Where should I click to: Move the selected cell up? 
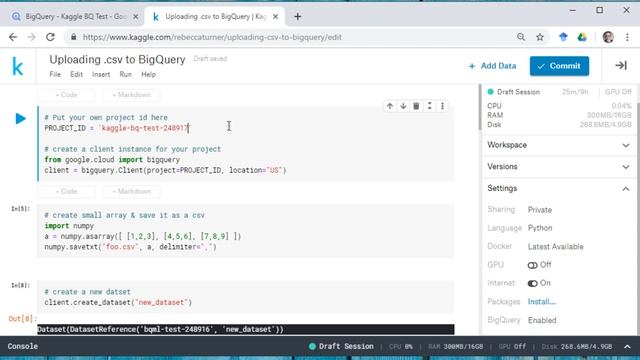click(390, 106)
